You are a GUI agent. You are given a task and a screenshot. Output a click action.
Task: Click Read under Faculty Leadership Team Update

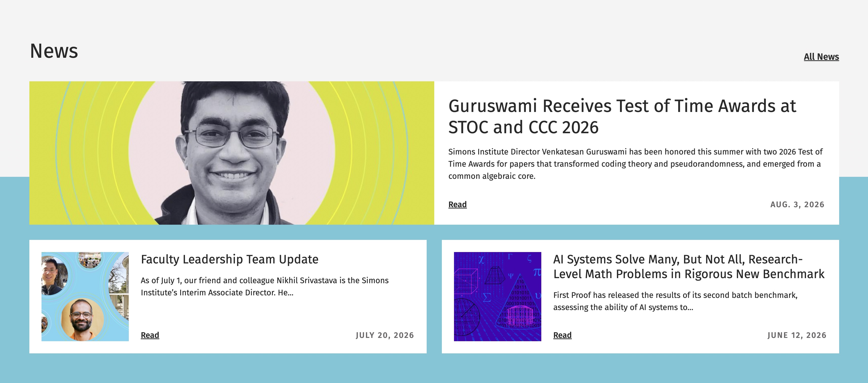pyautogui.click(x=150, y=335)
